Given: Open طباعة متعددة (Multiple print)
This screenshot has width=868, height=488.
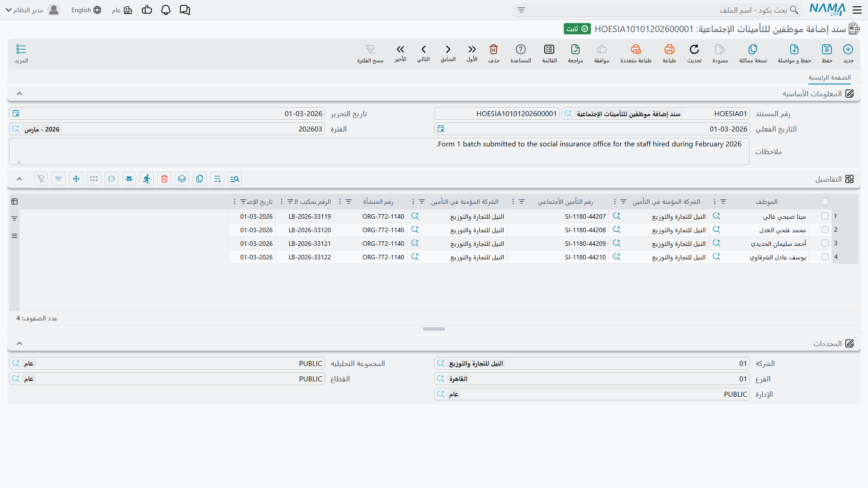Looking at the screenshot, I should coord(636,49).
